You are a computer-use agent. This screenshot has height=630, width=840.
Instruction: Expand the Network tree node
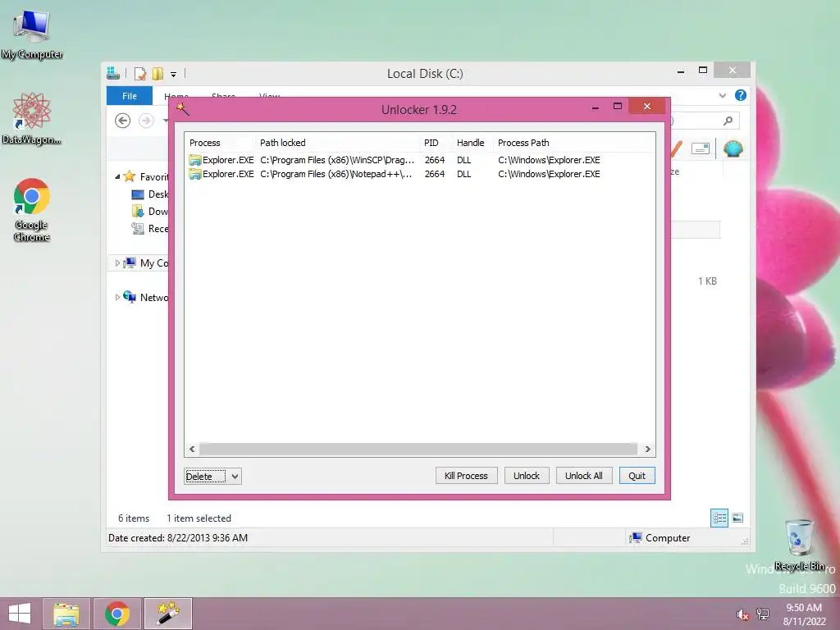(x=117, y=297)
